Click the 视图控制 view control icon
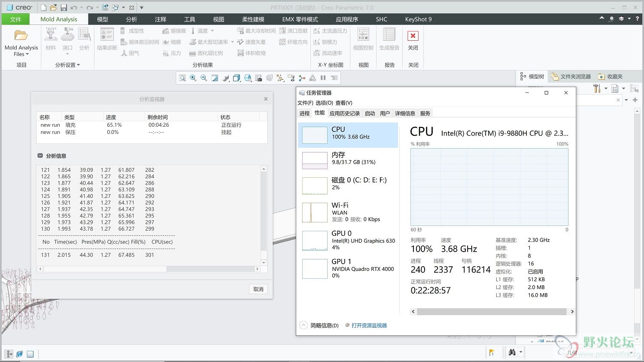The height and width of the screenshot is (362, 644). [363, 35]
